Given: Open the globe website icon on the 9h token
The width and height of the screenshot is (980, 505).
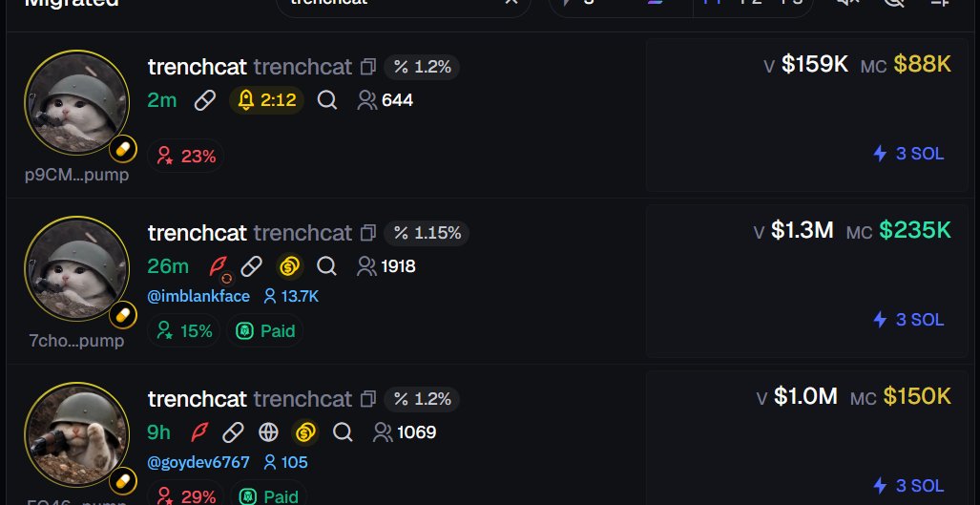Looking at the screenshot, I should [268, 432].
